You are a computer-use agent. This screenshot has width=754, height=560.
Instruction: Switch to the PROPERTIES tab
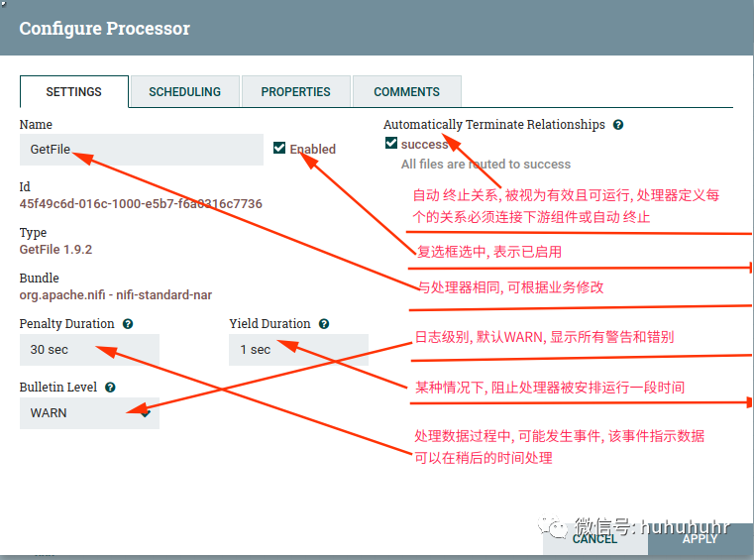click(295, 92)
